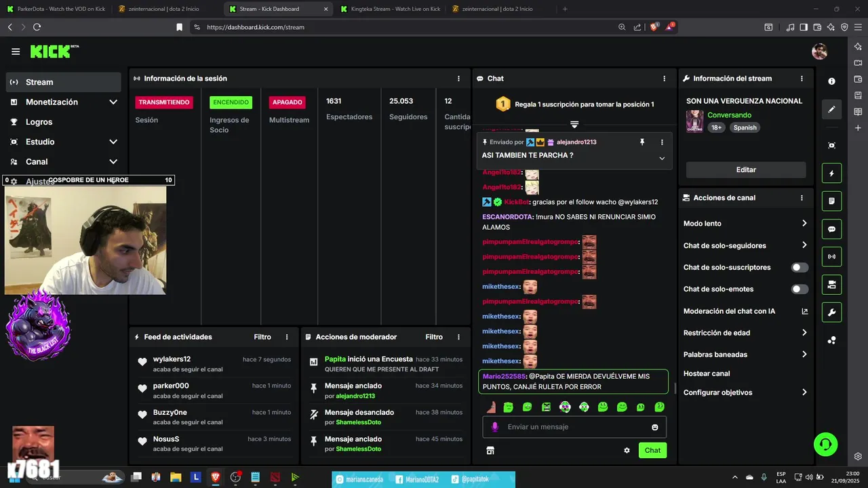Open Acciones de moderador three-dot menu
868x488 pixels.
(x=458, y=337)
